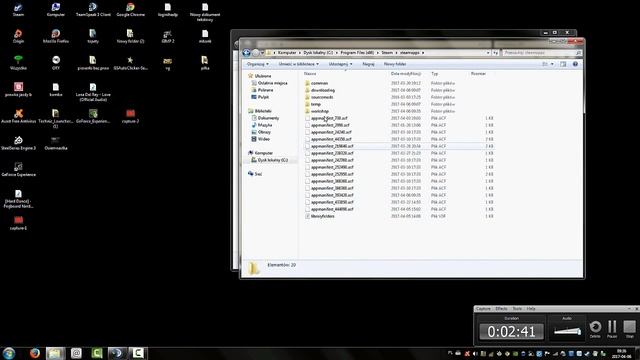Open Firefox from the taskbar
This screenshot has height=360, width=640.
click(35, 353)
